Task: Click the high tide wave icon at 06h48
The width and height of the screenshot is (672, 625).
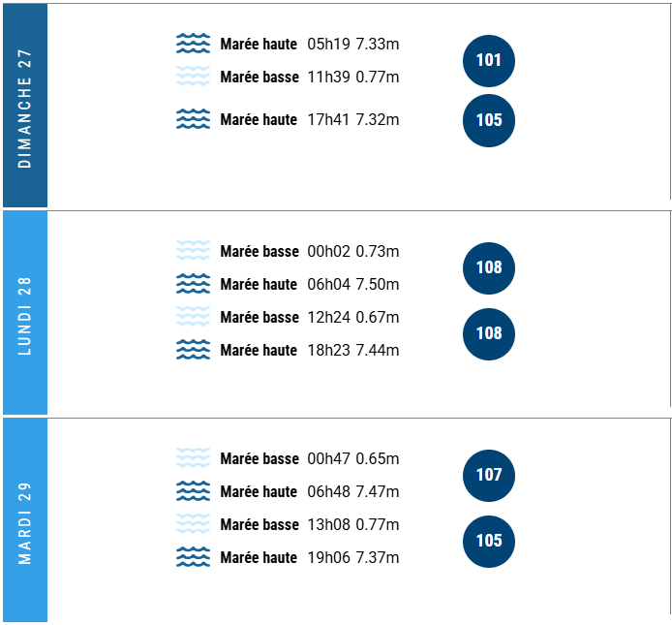Action: (193, 491)
